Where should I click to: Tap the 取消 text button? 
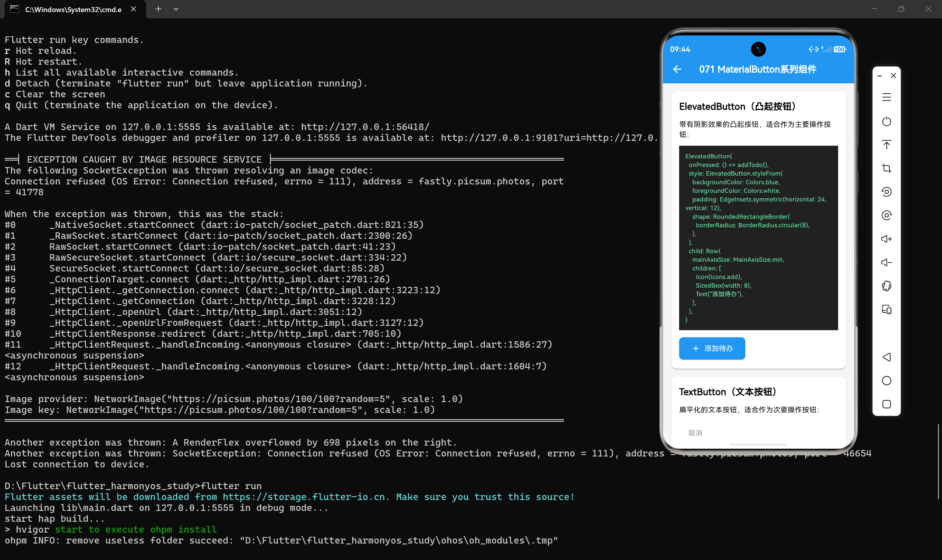coord(695,433)
